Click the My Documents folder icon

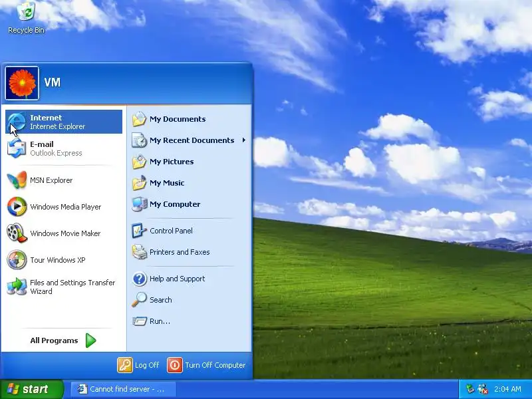point(139,119)
